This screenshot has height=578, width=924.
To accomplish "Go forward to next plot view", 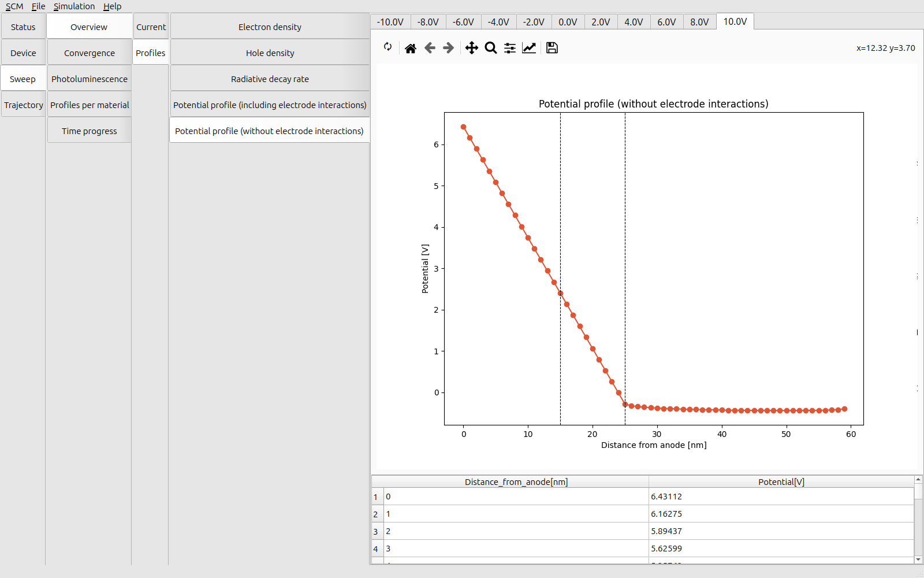I will pos(449,48).
